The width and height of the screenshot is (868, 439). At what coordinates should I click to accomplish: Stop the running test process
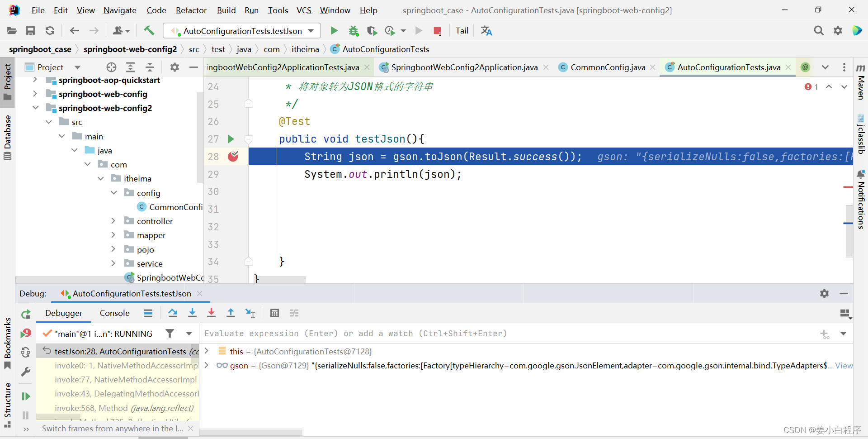tap(437, 31)
